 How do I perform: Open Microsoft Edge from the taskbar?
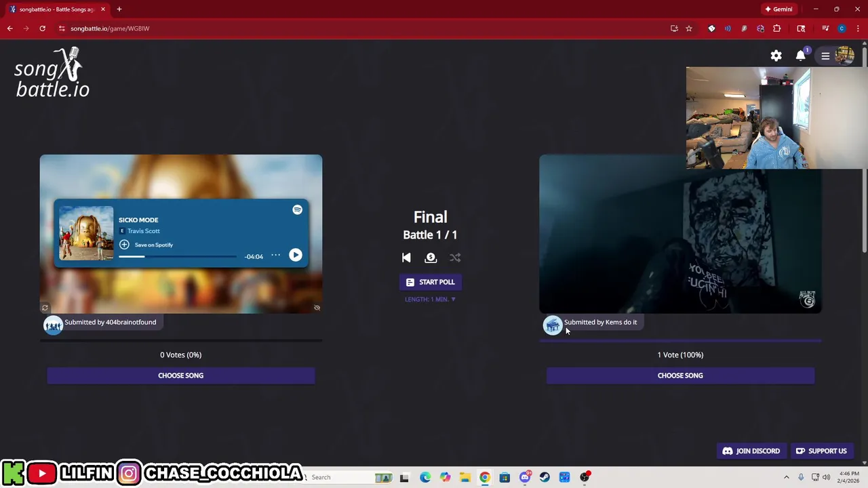point(425,477)
